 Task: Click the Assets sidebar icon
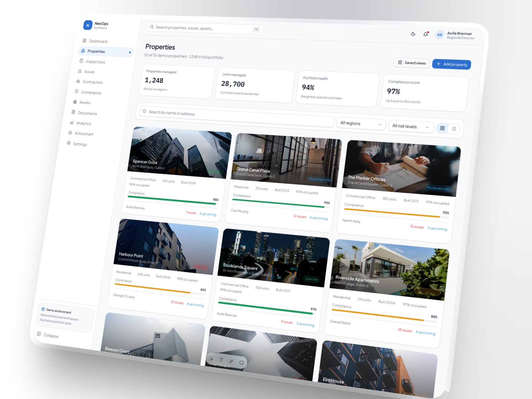[x=75, y=102]
